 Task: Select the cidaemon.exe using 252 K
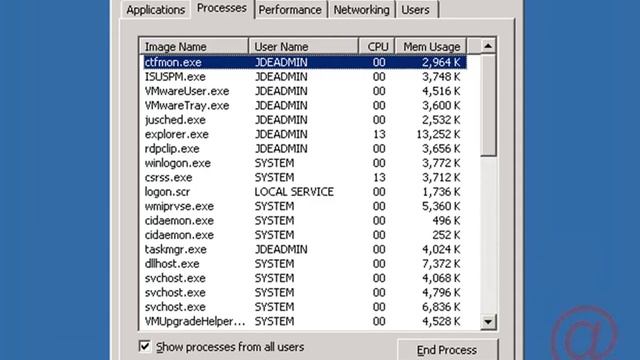(304, 235)
